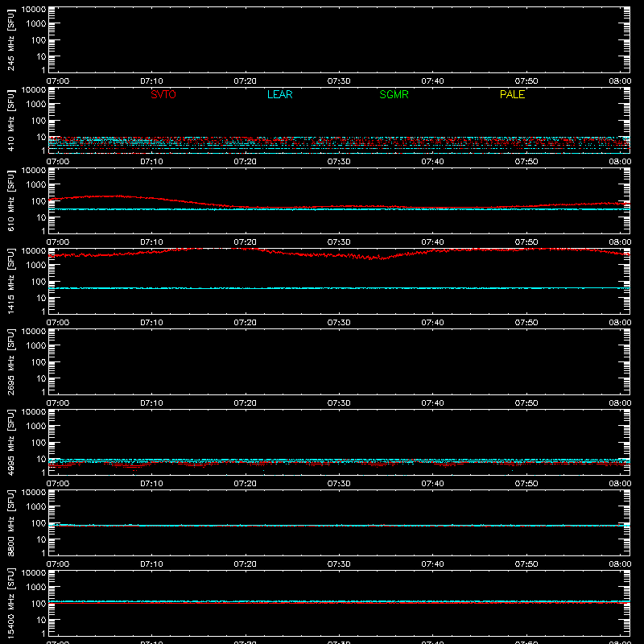644x644 pixels.
Task: Click 07:40 tick under the 1415 MHz panel
Action: pos(432,323)
